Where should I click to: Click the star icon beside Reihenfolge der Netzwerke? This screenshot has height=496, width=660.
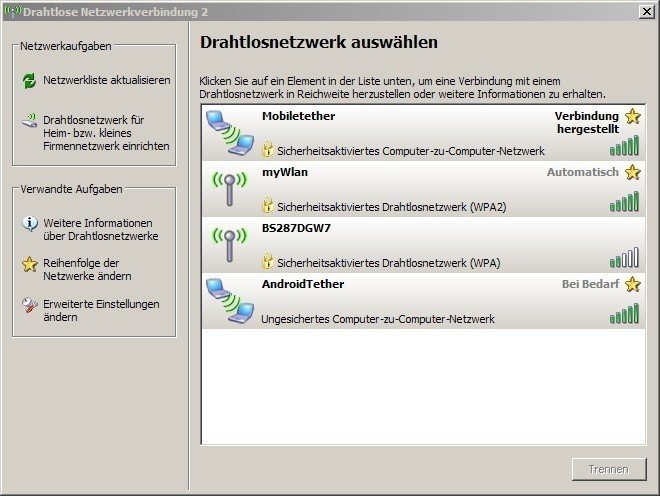pos(30,264)
